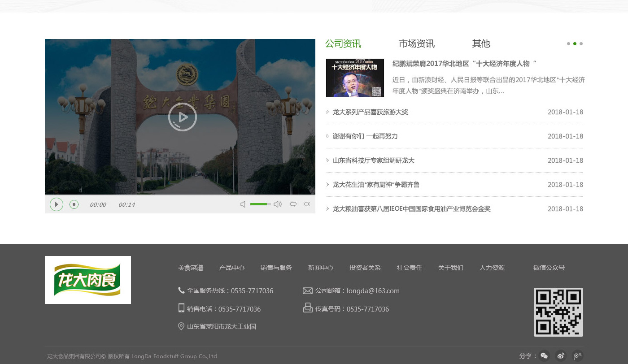Screen dimensions: 628x364
Task: Enter fullscreen video mode
Action: click(x=306, y=204)
